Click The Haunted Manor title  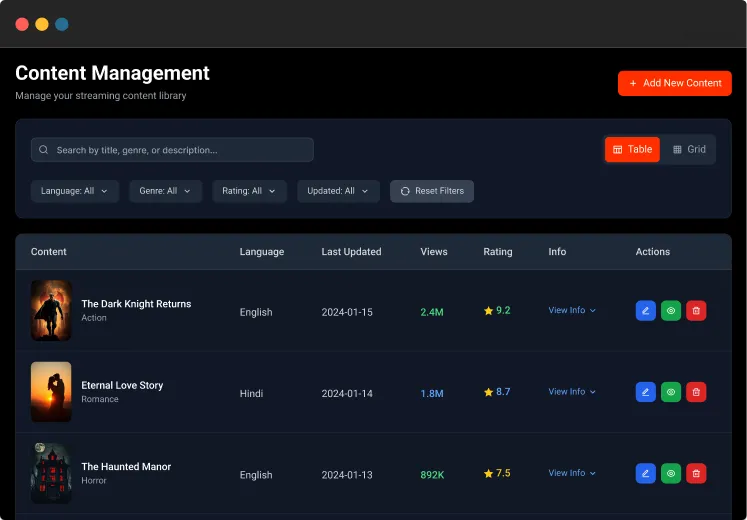126,467
